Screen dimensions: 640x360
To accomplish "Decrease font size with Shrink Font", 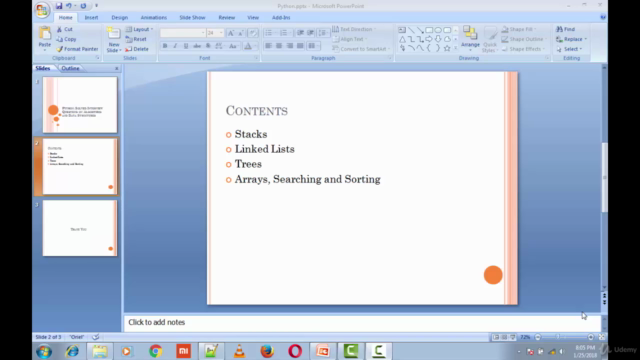I will [241, 33].
